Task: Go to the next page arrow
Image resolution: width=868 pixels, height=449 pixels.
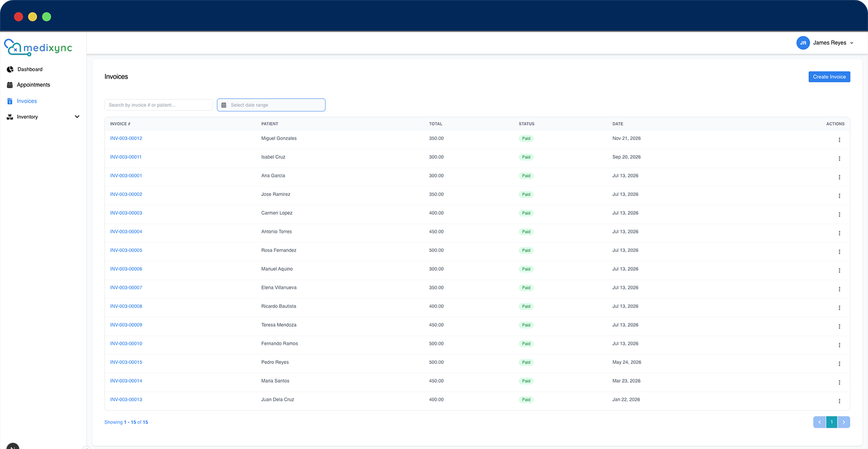Action: coord(844,422)
